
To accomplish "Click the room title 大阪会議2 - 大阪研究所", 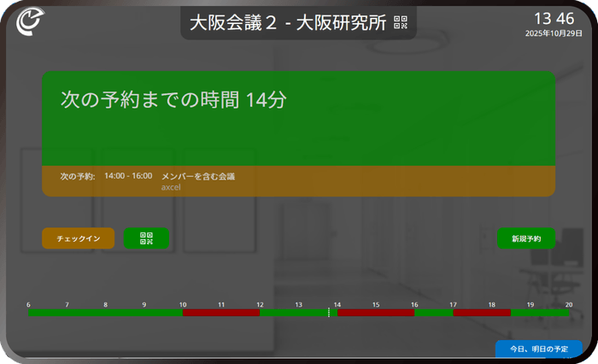I will point(288,22).
